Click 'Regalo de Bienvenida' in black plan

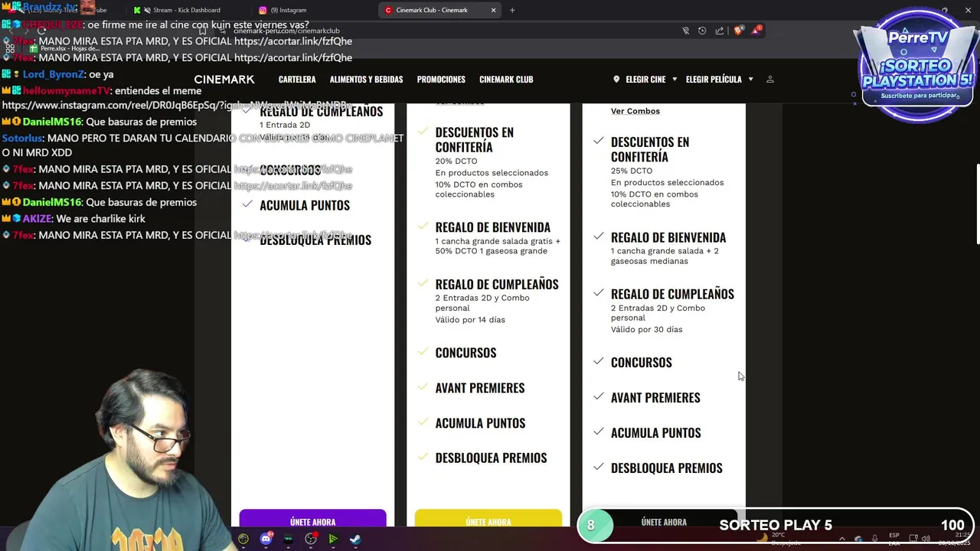click(668, 237)
